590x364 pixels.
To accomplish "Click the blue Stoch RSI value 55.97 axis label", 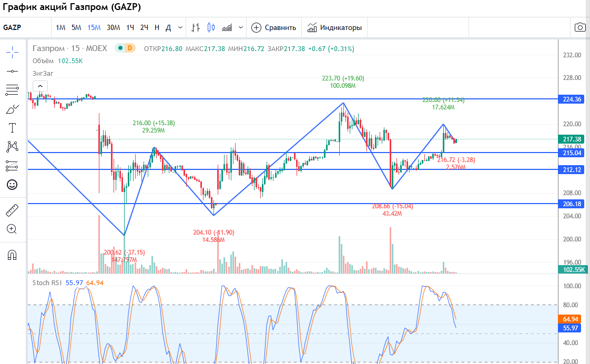I will [571, 328].
